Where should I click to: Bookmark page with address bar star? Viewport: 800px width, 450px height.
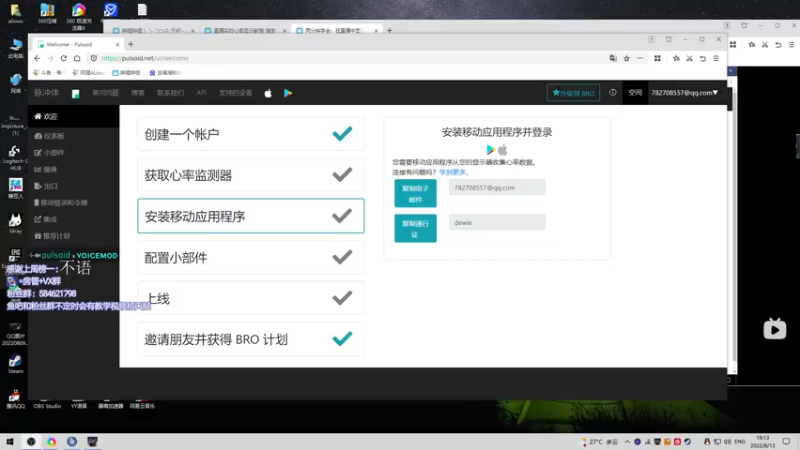tap(627, 58)
